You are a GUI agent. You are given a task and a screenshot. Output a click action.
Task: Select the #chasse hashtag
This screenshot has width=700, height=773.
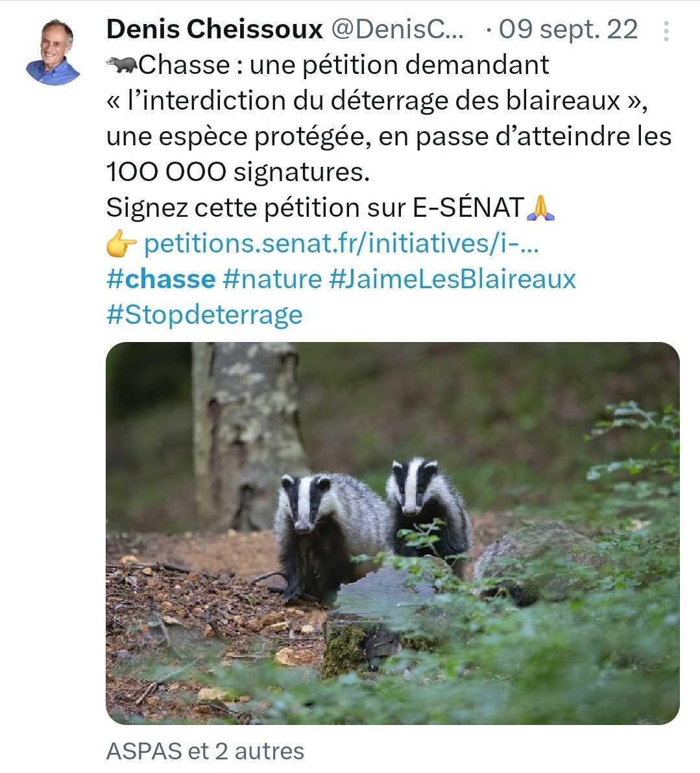[x=160, y=279]
